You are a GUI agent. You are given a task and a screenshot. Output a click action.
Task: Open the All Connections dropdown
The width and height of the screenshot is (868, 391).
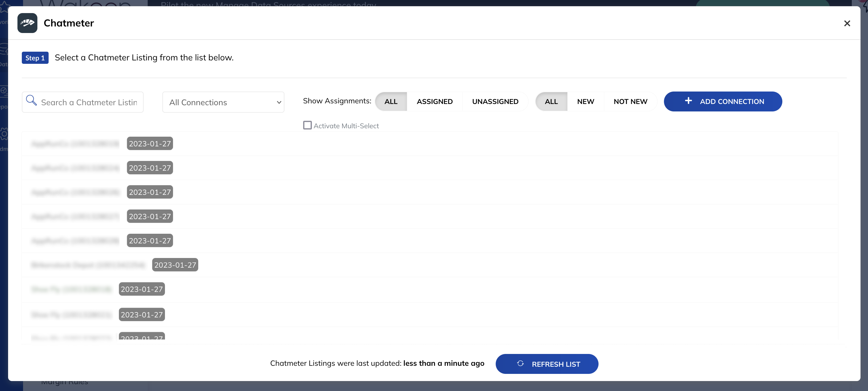coord(223,102)
